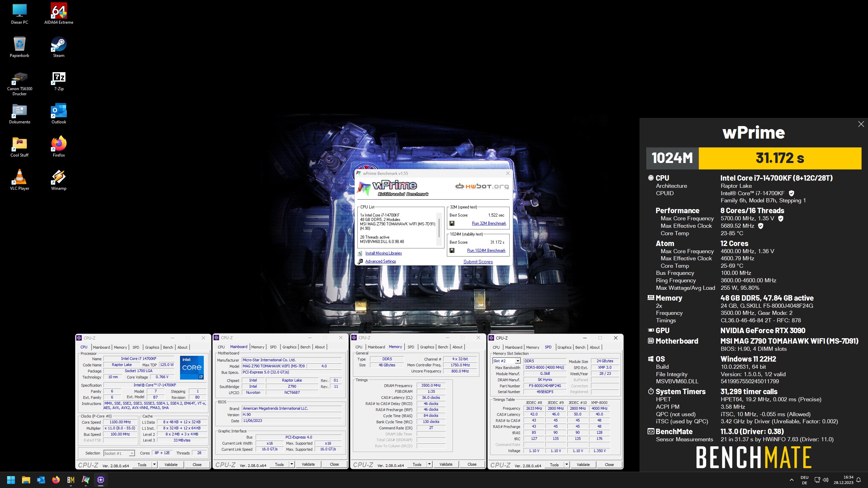This screenshot has height=488, width=868.
Task: Open the Install Missing Libraries link
Action: pos(383,253)
